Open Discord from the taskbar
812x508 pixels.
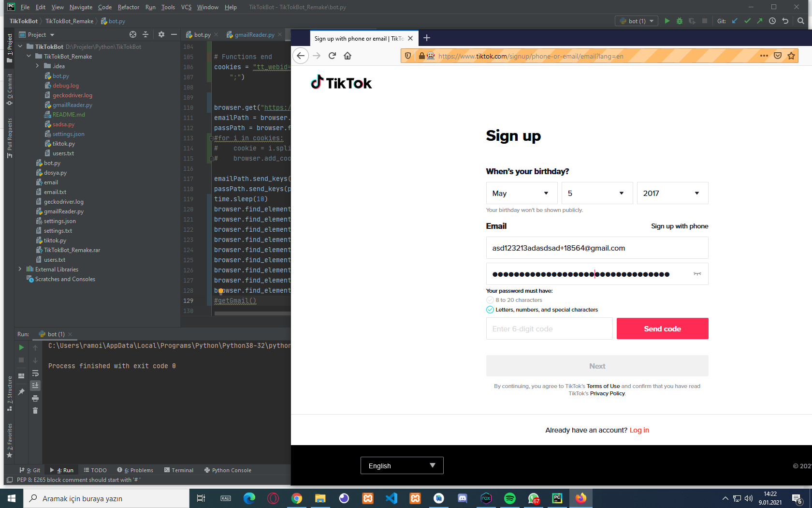(463, 498)
